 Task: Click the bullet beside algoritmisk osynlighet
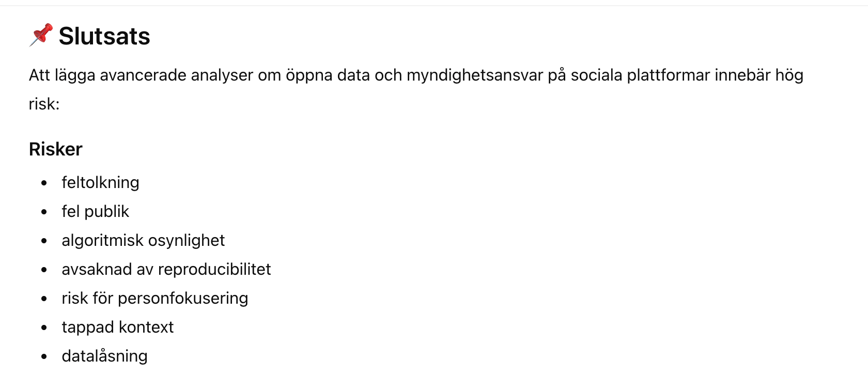pos(44,241)
